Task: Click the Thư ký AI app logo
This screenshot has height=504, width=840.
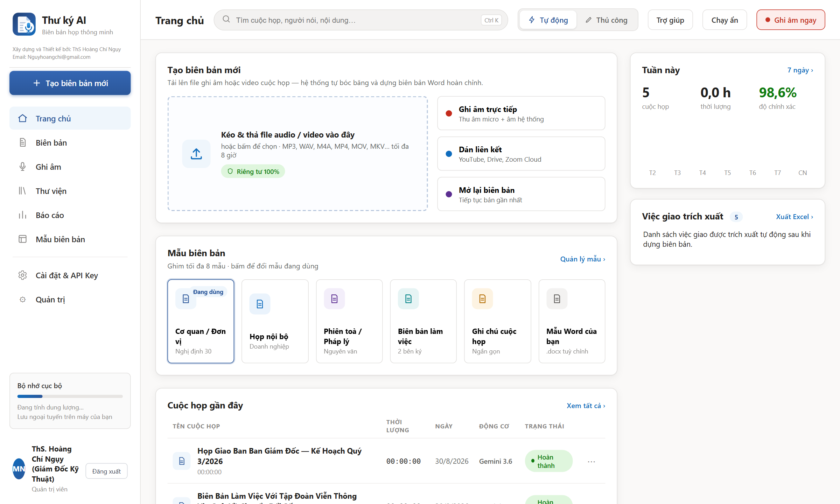Action: coord(24,24)
